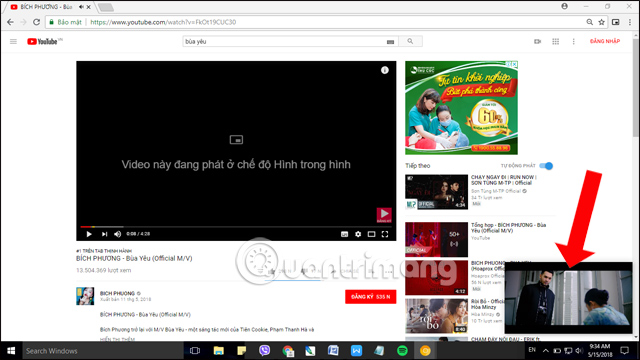Screen dimensions: 640x360
Task: Open the YouTube apps grid
Action: (556, 41)
